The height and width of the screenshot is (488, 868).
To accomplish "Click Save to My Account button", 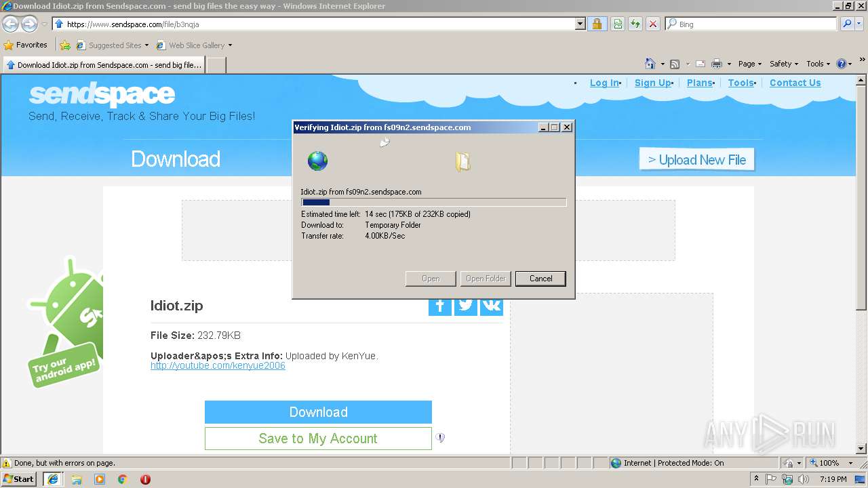I will click(x=318, y=439).
